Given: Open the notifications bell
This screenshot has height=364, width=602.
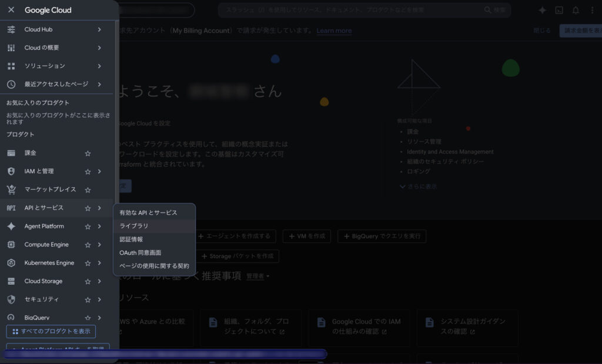Looking at the screenshot, I should [576, 10].
